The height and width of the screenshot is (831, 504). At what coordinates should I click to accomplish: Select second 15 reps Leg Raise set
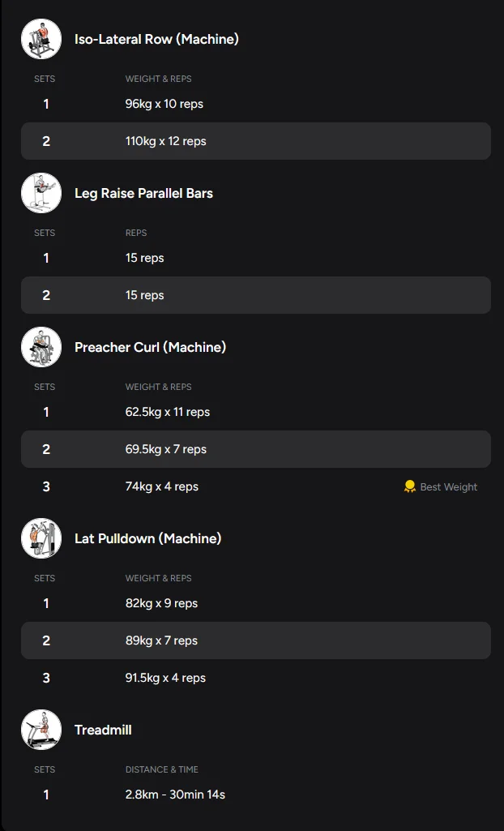(255, 295)
